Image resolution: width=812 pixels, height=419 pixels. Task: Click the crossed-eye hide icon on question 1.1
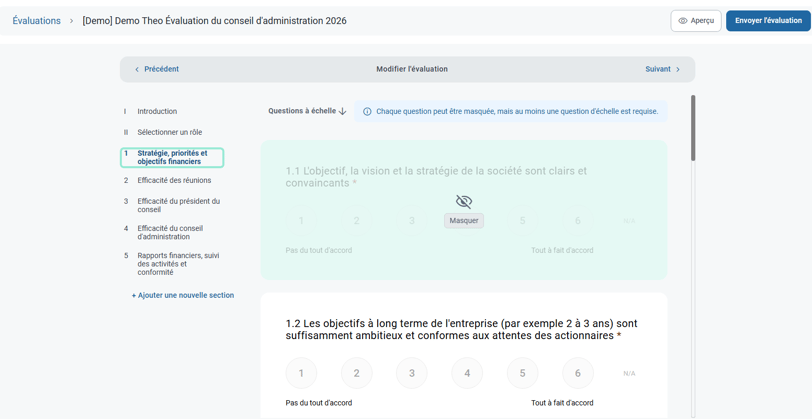464,202
